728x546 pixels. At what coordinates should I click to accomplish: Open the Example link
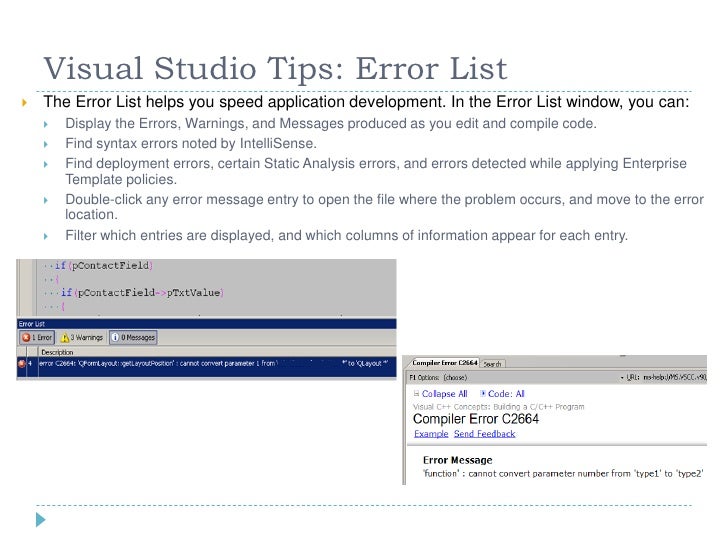431,434
